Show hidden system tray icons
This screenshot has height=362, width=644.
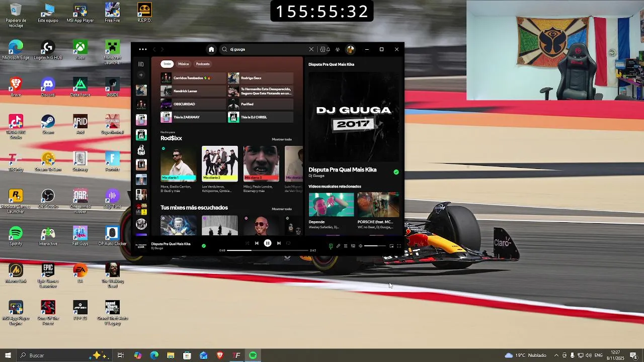pos(556,355)
